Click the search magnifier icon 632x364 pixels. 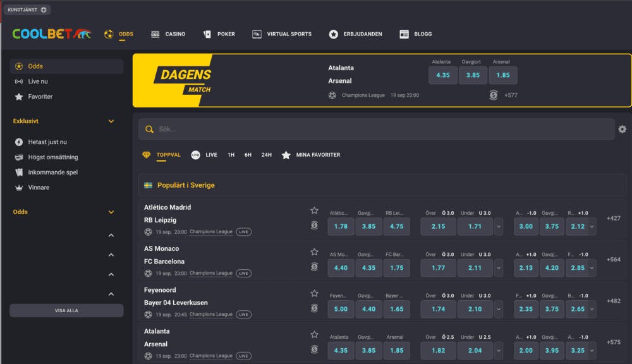point(149,129)
